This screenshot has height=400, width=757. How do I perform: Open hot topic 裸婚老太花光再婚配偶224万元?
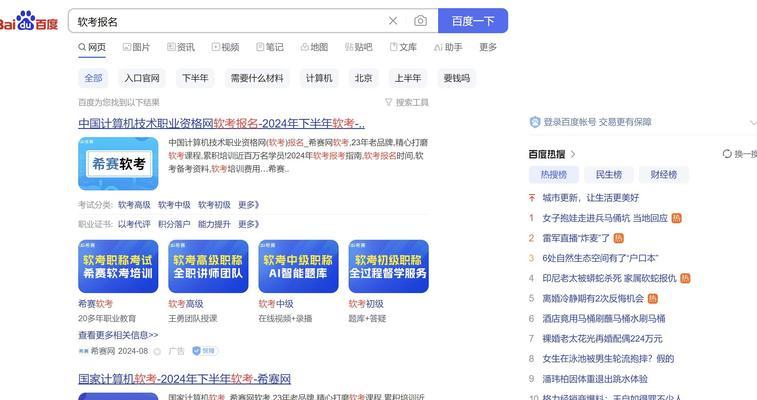(x=603, y=339)
